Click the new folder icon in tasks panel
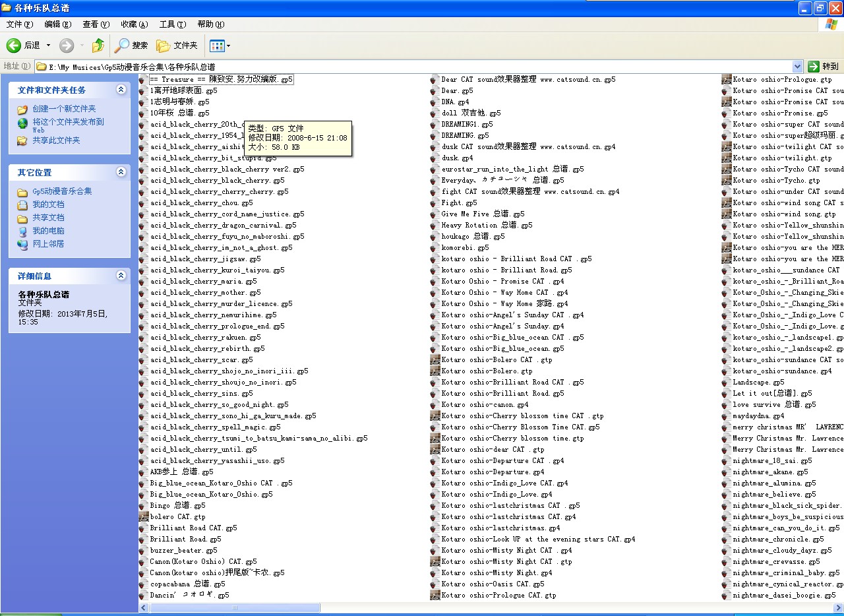 coord(23,109)
